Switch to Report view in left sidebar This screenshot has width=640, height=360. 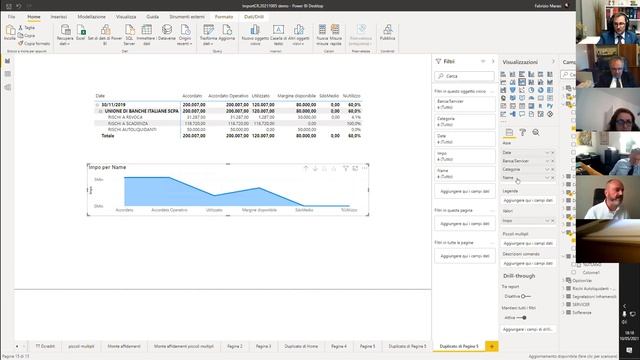tap(7, 61)
